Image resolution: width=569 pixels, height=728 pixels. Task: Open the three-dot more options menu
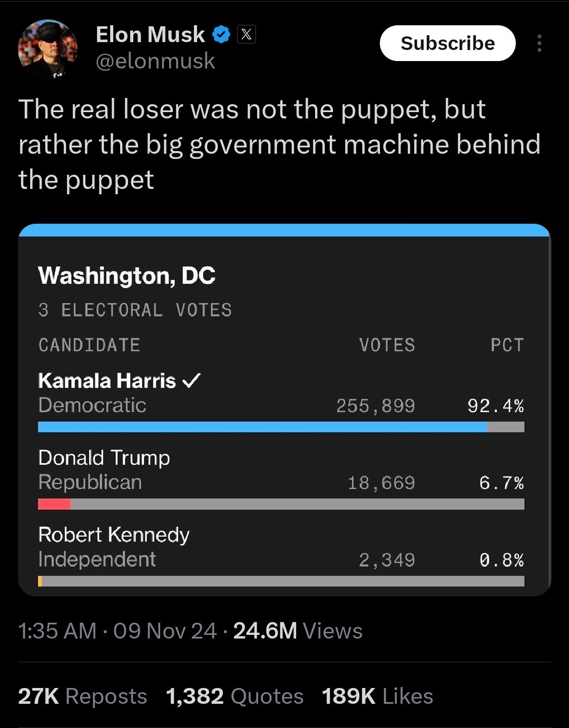tap(539, 43)
